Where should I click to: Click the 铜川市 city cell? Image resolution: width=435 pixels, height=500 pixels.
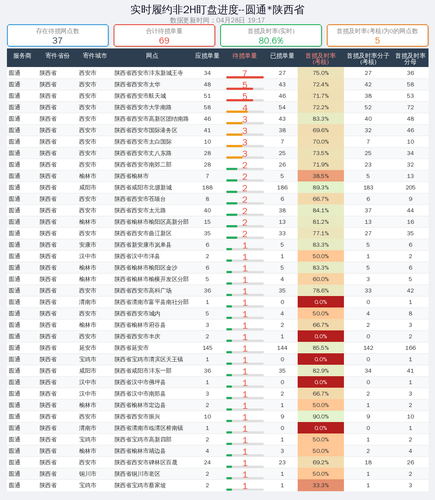[x=88, y=474]
